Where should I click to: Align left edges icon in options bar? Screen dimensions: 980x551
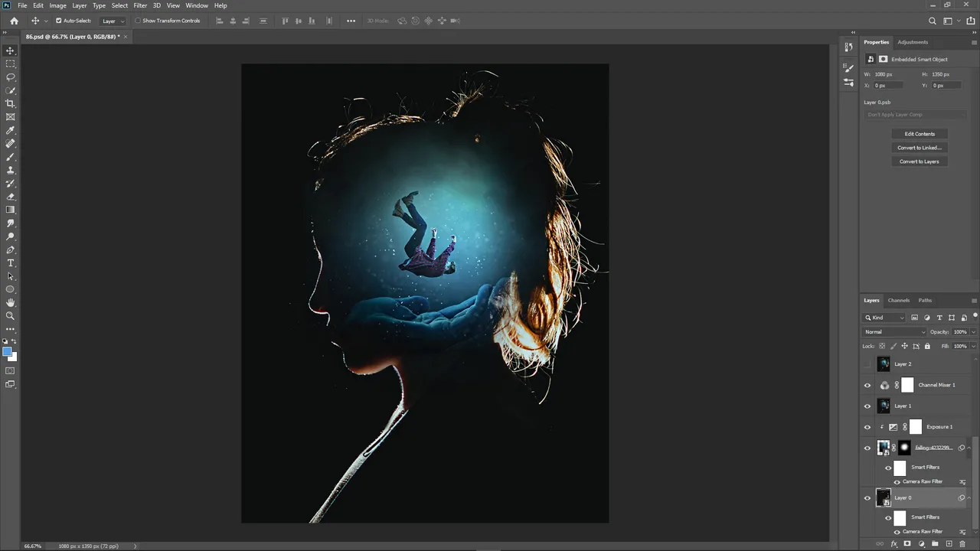click(219, 21)
